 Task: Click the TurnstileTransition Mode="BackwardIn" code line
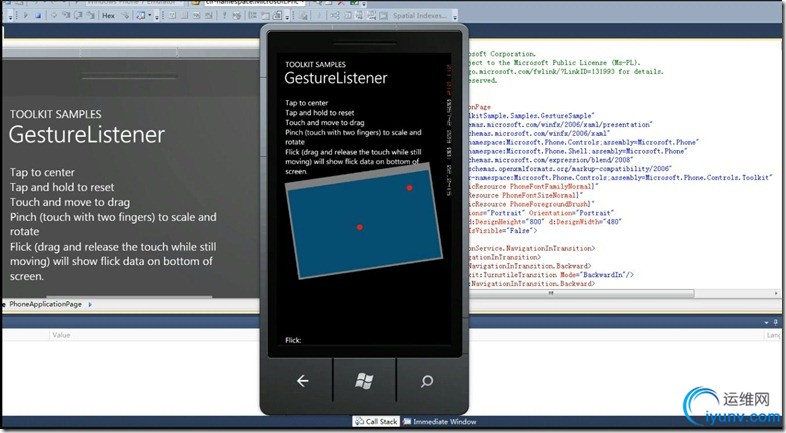pos(551,275)
